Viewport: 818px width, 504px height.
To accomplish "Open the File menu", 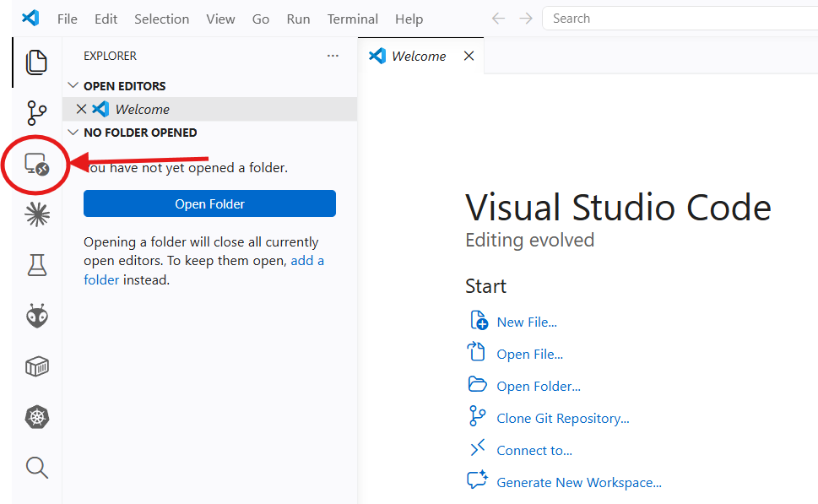I will tap(68, 19).
